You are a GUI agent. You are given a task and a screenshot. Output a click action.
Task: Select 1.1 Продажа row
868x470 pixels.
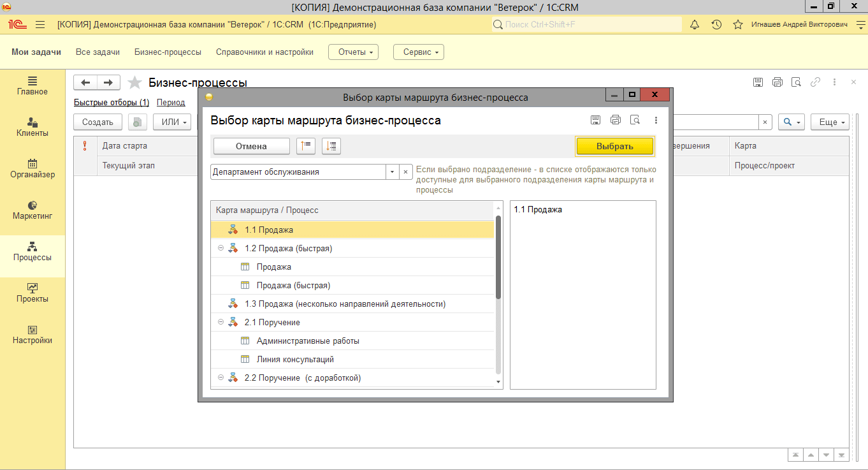pyautogui.click(x=352, y=230)
